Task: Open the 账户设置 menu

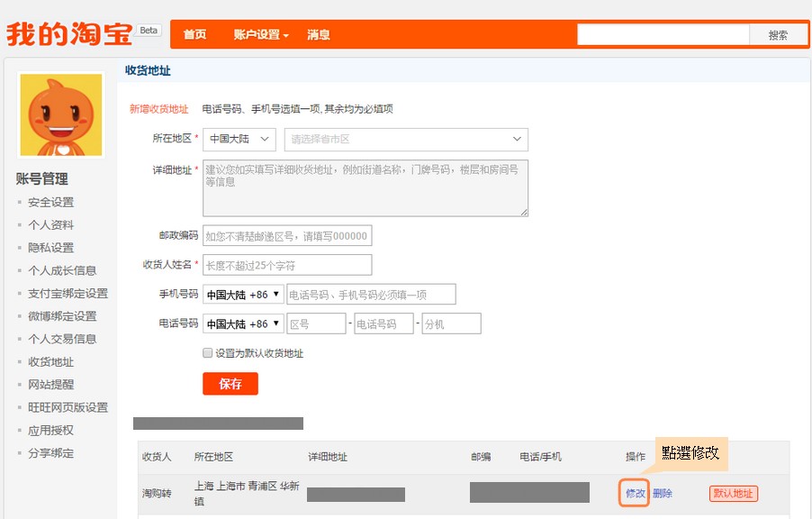Action: [x=261, y=35]
